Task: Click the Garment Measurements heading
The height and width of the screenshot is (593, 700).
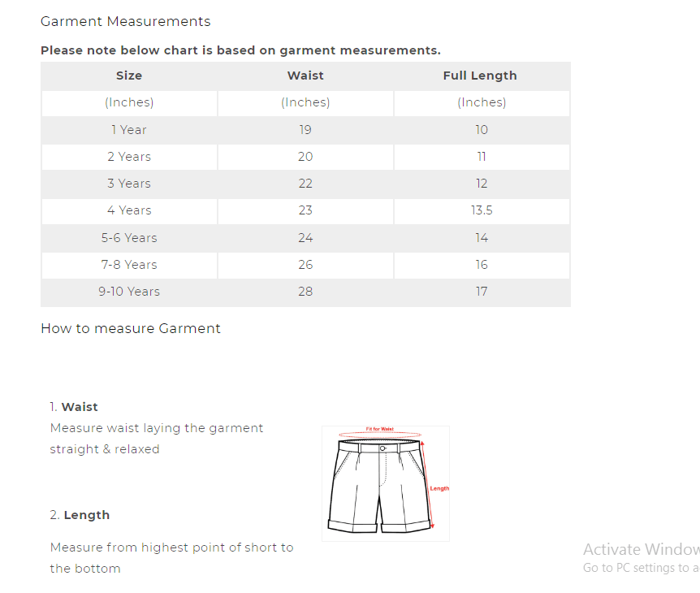Action: point(125,21)
